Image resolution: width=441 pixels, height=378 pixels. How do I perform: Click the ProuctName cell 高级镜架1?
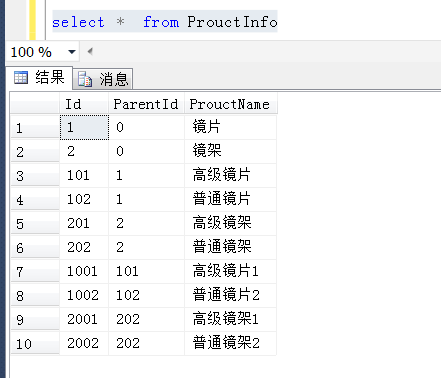[230, 319]
